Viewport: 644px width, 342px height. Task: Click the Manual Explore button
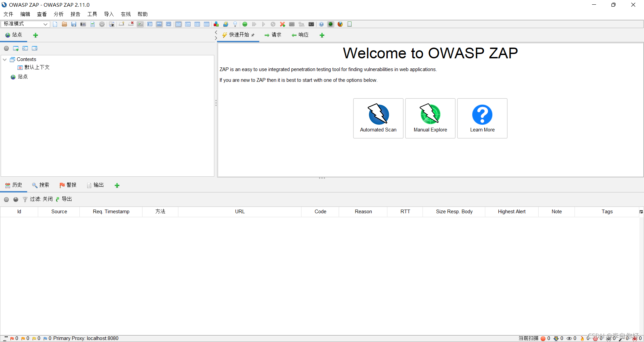[430, 118]
